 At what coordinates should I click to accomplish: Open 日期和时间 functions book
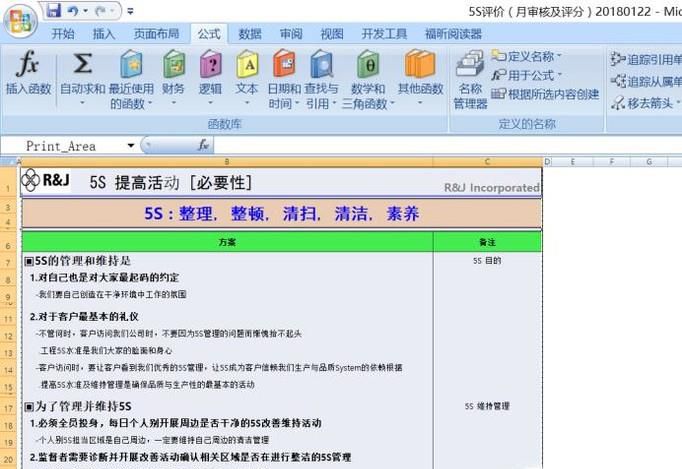pyautogui.click(x=284, y=64)
